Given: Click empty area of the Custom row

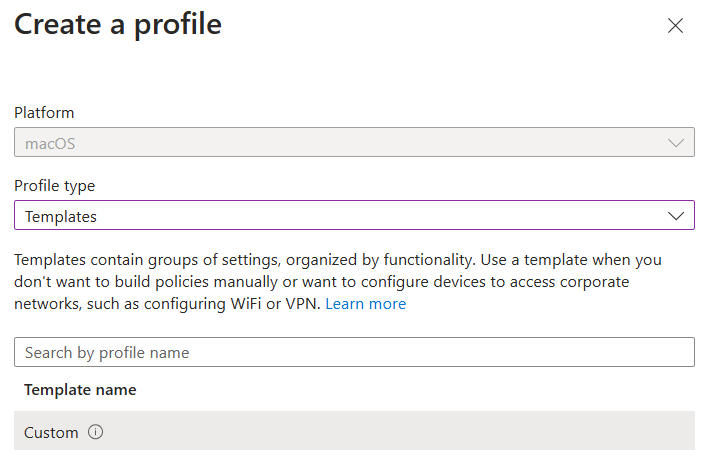Looking at the screenshot, I should 400,433.
